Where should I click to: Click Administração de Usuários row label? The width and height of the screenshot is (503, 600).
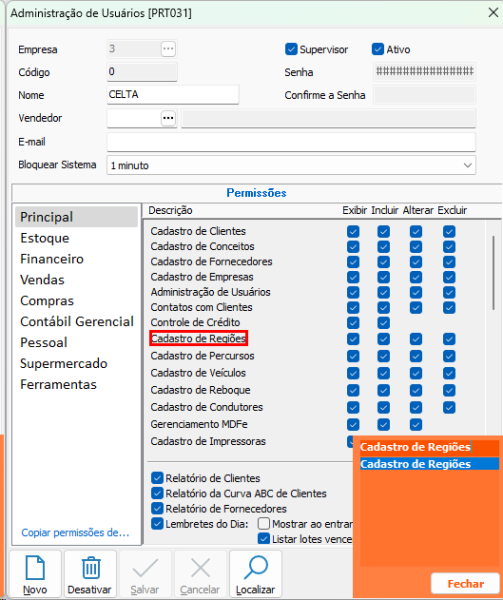tap(210, 292)
